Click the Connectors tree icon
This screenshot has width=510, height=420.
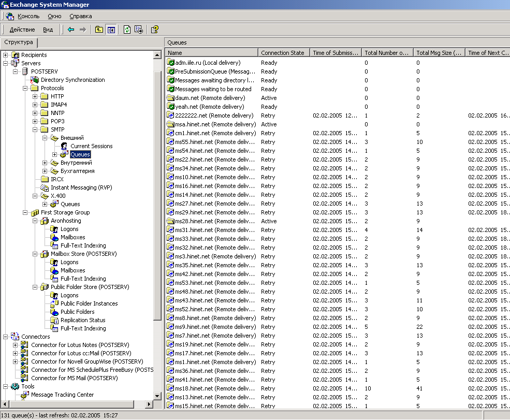15,337
